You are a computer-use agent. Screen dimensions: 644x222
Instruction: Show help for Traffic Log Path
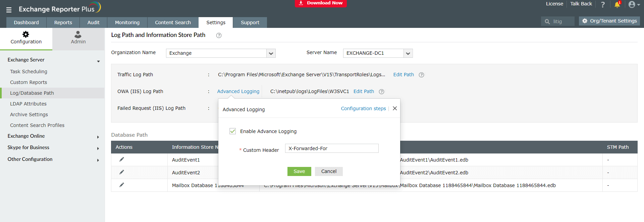(422, 75)
